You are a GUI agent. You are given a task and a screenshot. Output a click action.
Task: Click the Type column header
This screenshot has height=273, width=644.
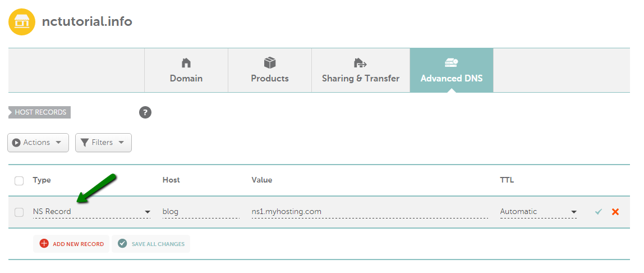(x=42, y=180)
